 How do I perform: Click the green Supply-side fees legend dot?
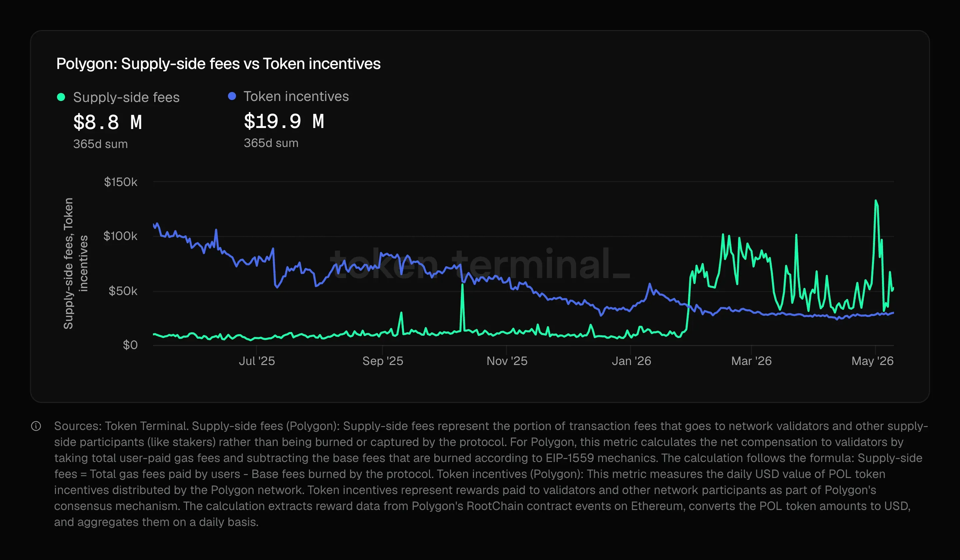(x=61, y=97)
